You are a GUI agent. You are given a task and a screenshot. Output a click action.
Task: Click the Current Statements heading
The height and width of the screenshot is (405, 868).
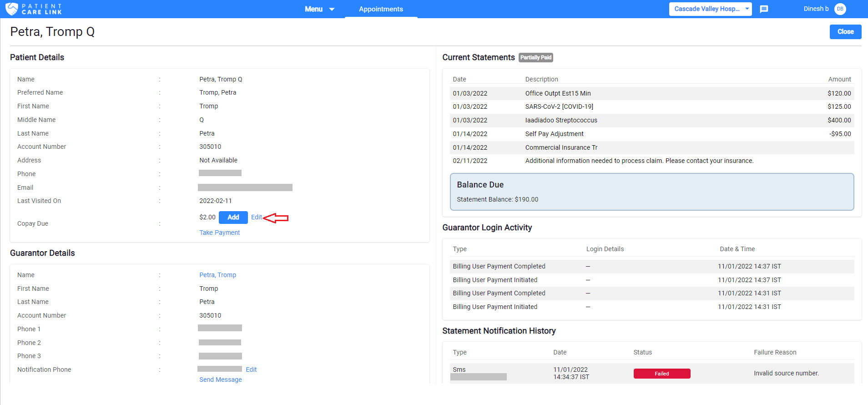click(x=478, y=57)
